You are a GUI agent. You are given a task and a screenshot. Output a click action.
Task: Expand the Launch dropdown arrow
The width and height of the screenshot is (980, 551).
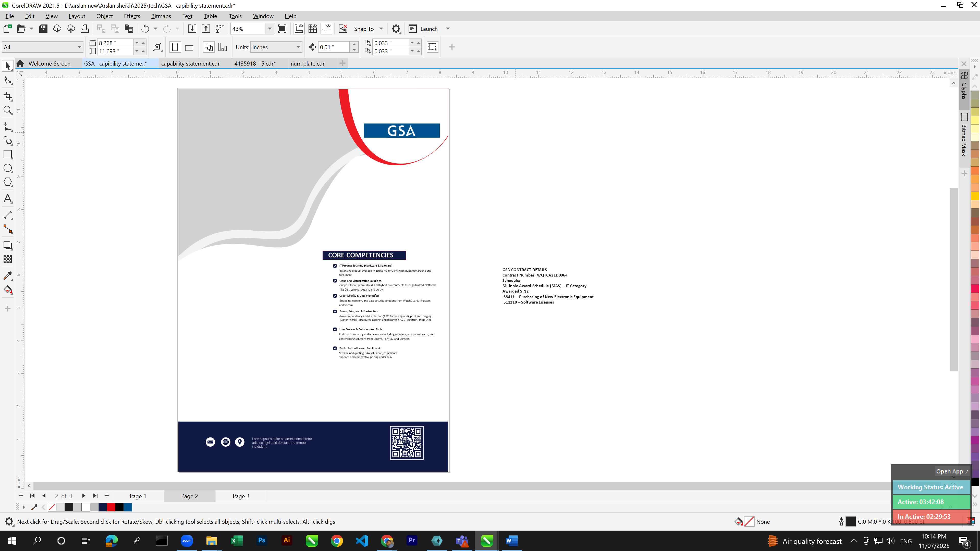448,29
